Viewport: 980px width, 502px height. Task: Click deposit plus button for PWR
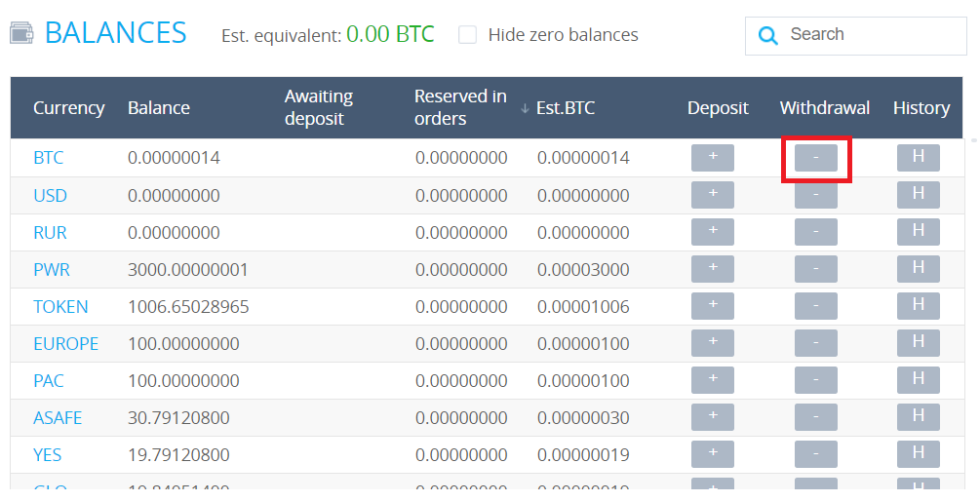(x=712, y=269)
